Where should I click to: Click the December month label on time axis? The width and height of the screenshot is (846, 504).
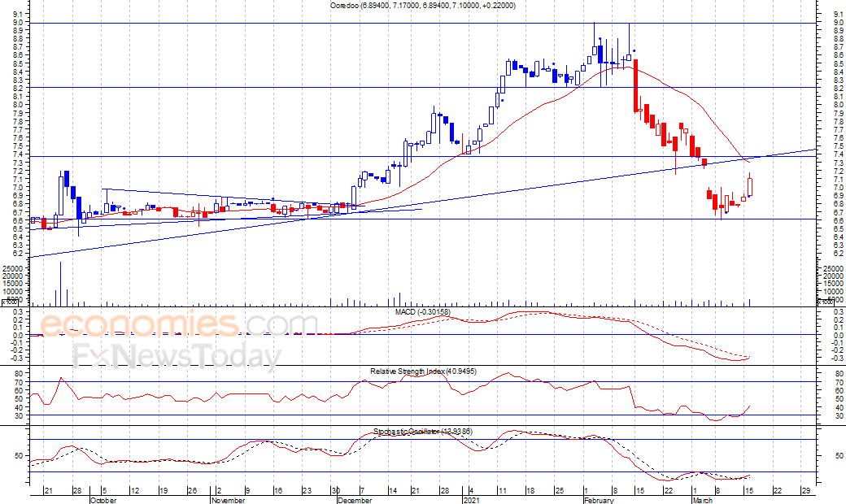355,500
